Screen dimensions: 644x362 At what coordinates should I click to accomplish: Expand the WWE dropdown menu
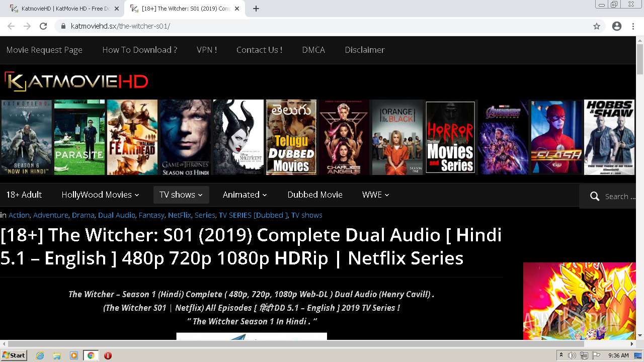[375, 195]
